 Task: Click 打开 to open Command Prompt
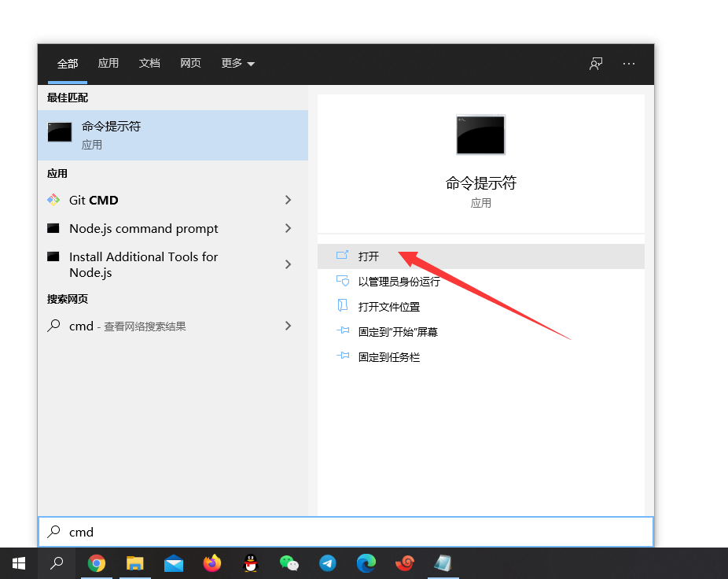click(x=369, y=256)
